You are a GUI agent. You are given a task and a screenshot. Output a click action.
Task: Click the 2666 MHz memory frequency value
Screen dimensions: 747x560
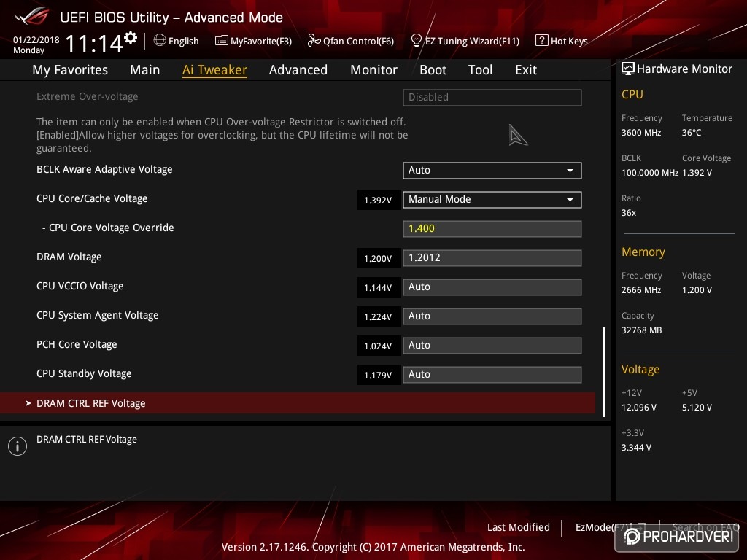641,289
